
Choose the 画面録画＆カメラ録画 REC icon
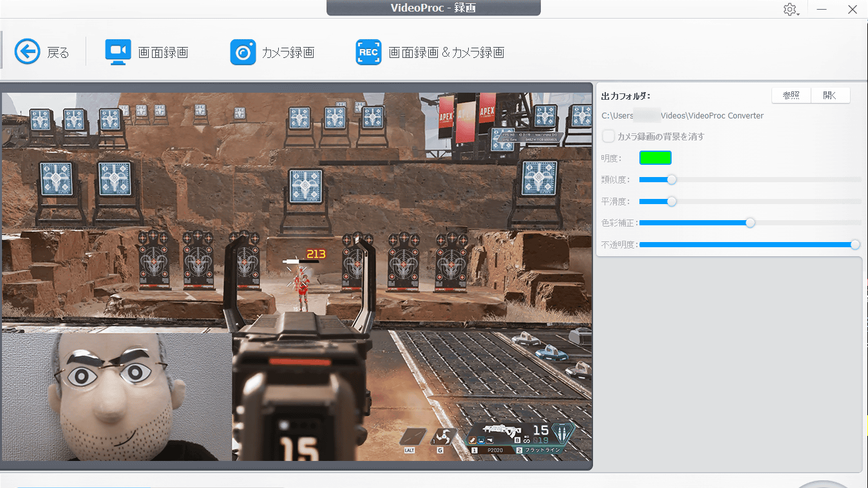click(368, 53)
